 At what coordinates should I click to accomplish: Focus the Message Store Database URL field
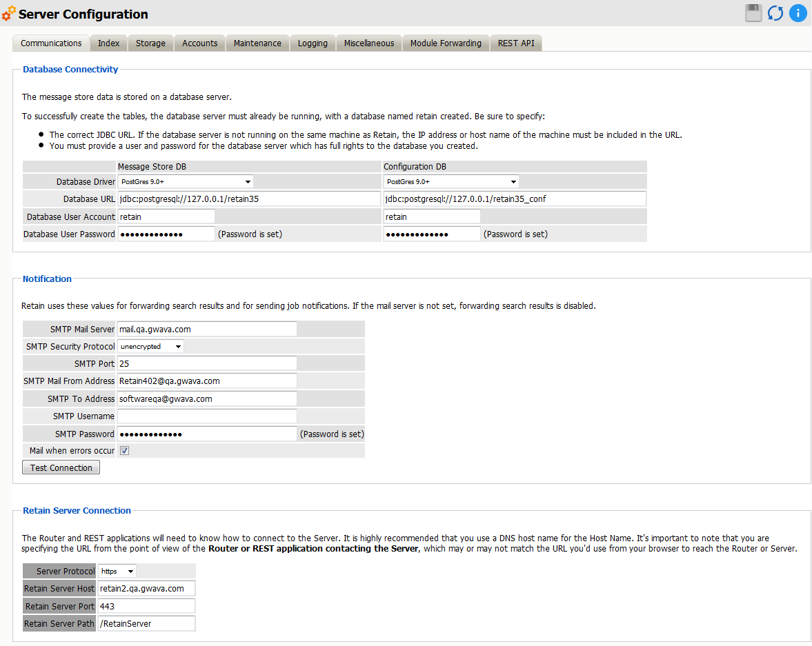tap(248, 199)
